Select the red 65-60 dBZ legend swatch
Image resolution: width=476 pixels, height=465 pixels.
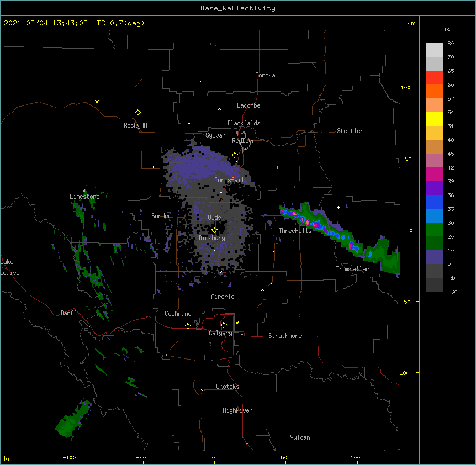coord(434,78)
